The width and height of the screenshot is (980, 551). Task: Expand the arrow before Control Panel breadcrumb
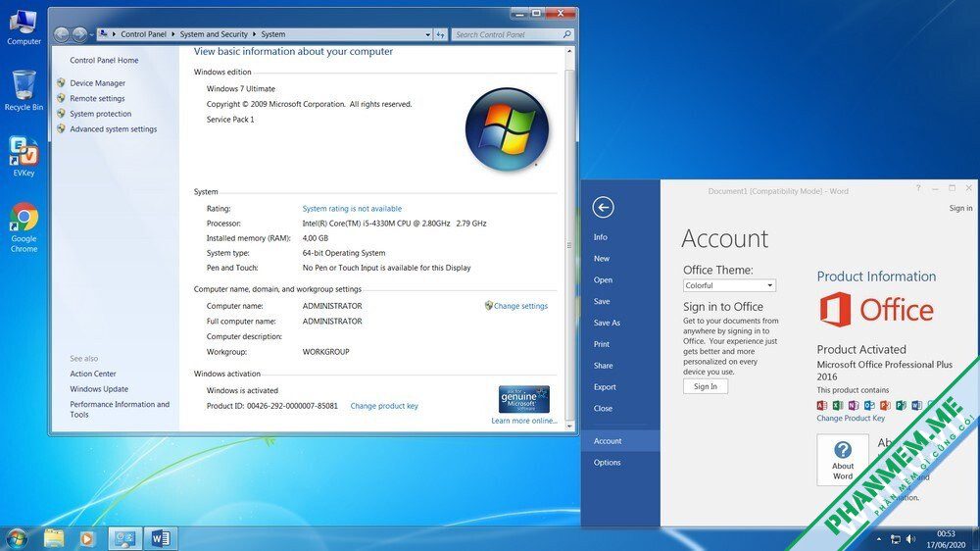pyautogui.click(x=114, y=34)
